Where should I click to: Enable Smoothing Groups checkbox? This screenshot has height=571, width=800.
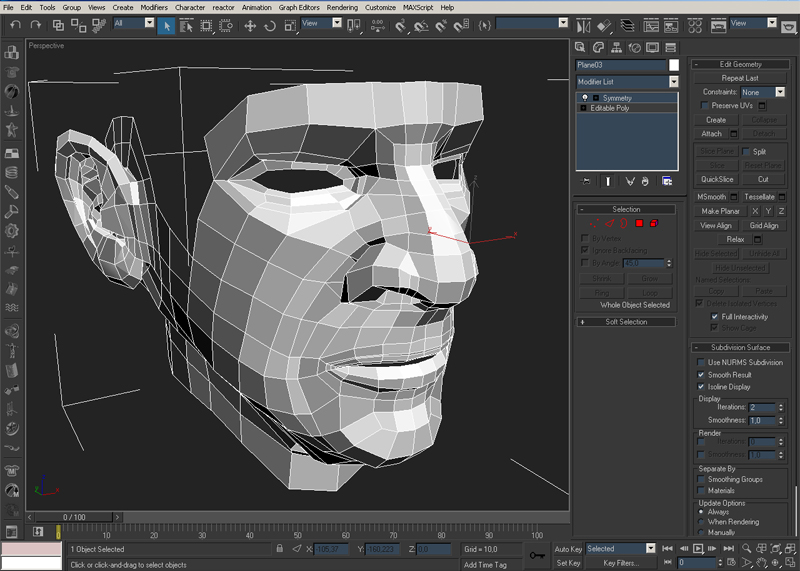(701, 479)
